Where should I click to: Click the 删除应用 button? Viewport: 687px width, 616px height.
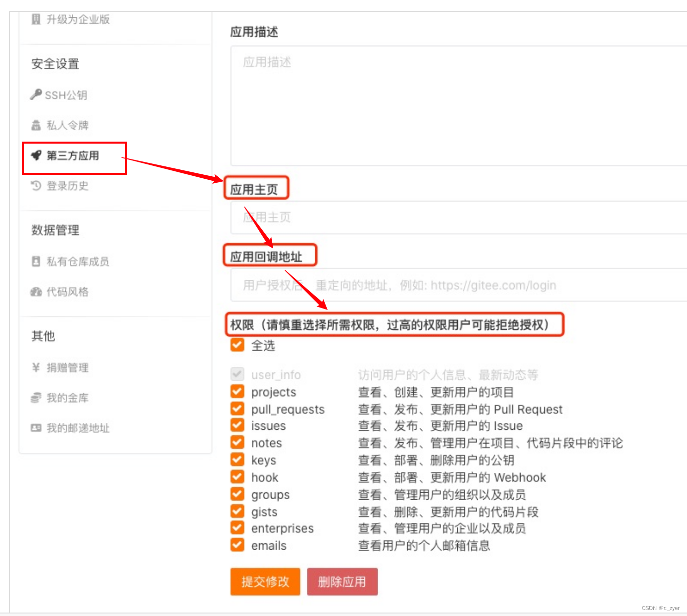pos(342,581)
